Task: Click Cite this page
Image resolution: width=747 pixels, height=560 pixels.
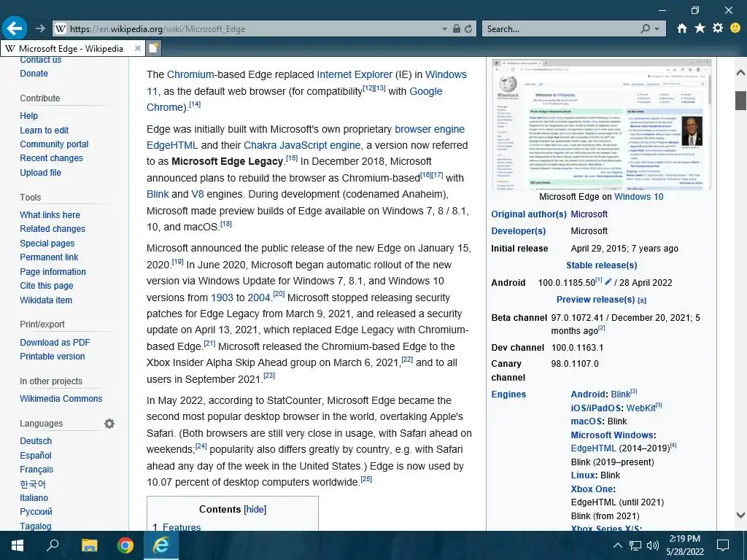Action: [x=47, y=286]
